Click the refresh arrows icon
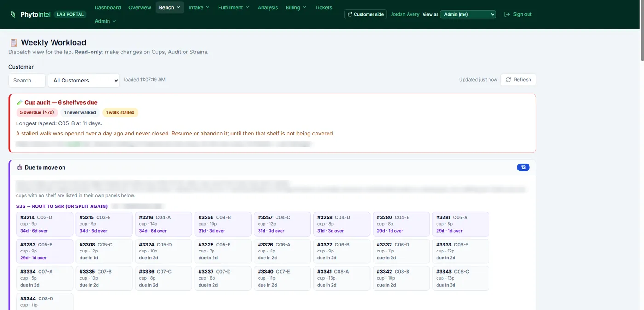Image resolution: width=644 pixels, height=310 pixels. pos(508,80)
